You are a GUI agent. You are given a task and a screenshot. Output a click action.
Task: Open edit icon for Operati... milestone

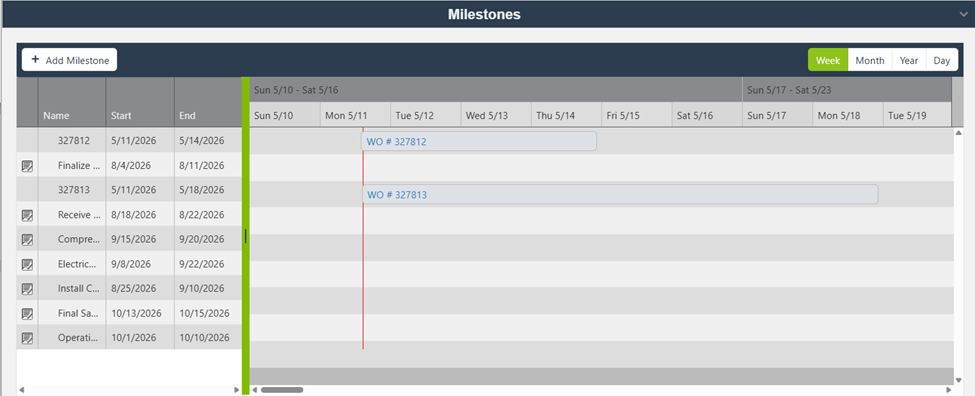(27, 338)
